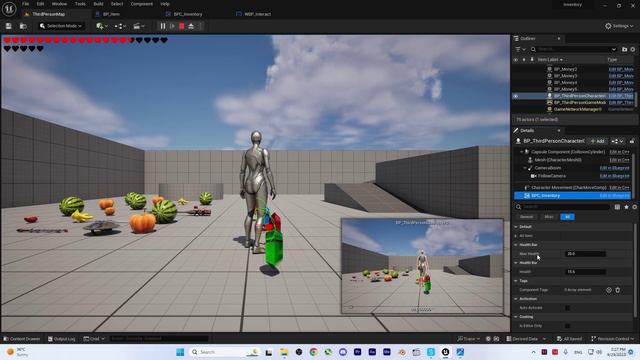Click the Add component button

(x=598, y=141)
